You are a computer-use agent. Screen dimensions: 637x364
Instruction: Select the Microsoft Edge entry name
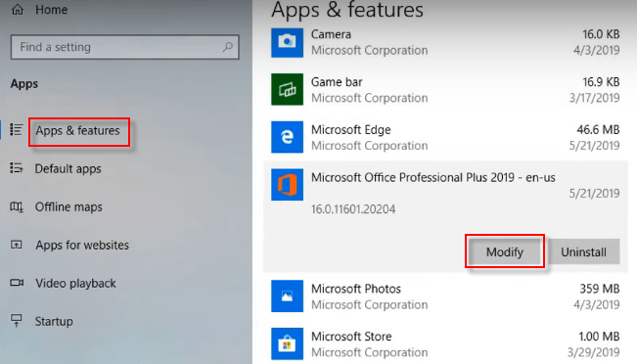(x=351, y=129)
